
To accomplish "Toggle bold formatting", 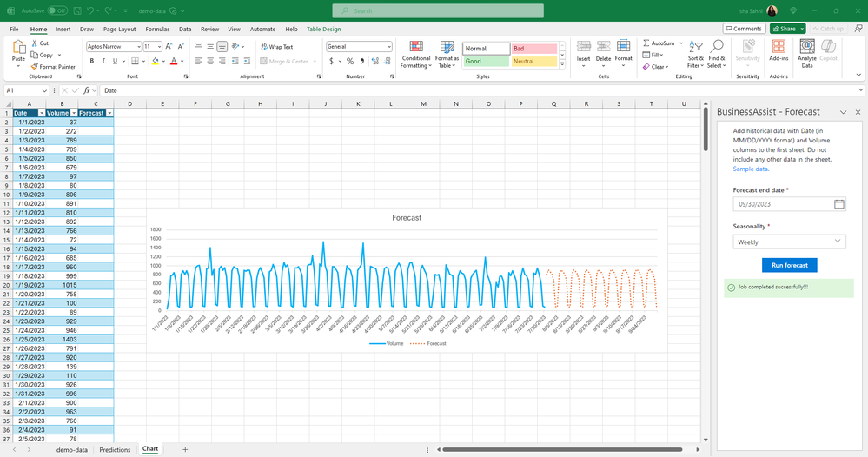I will (x=92, y=62).
